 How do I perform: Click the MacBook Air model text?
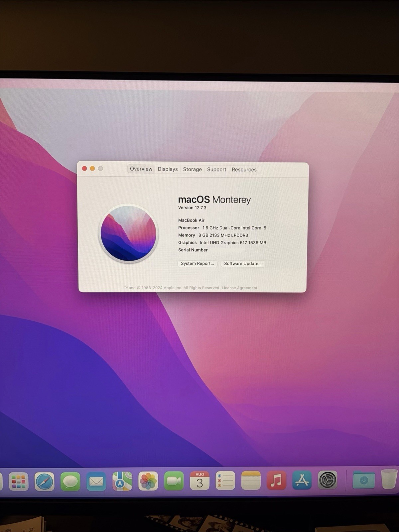[x=191, y=220]
